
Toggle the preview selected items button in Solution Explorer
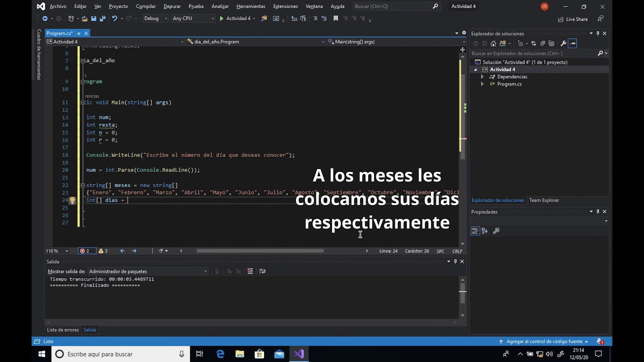[x=573, y=43]
